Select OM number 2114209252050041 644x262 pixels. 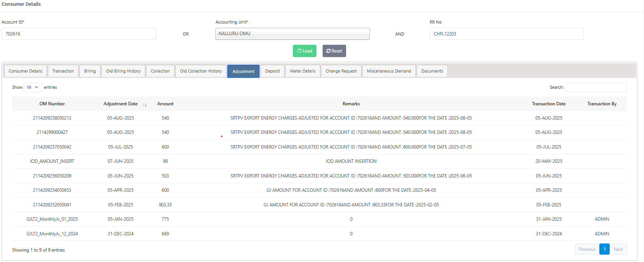[x=52, y=205]
